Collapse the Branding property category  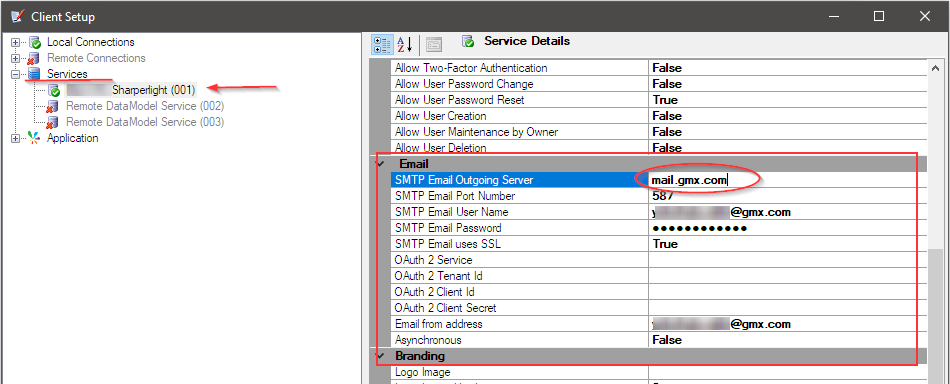pyautogui.click(x=380, y=356)
